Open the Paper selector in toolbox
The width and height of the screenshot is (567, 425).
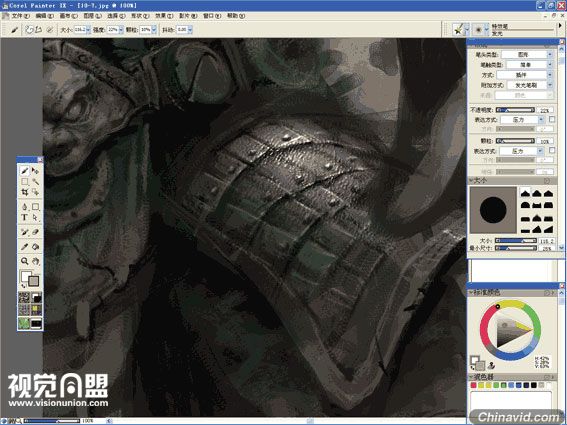pyautogui.click(x=24, y=297)
